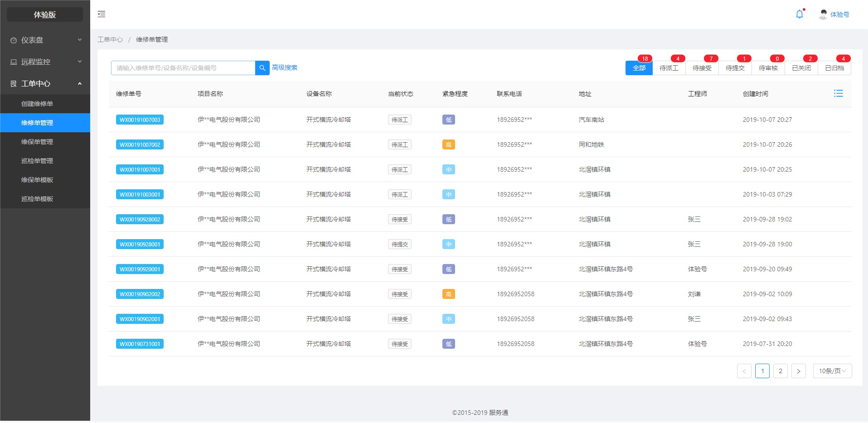Click timestamp 2019-10-03 07:29
The width and height of the screenshot is (868, 423).
[767, 194]
